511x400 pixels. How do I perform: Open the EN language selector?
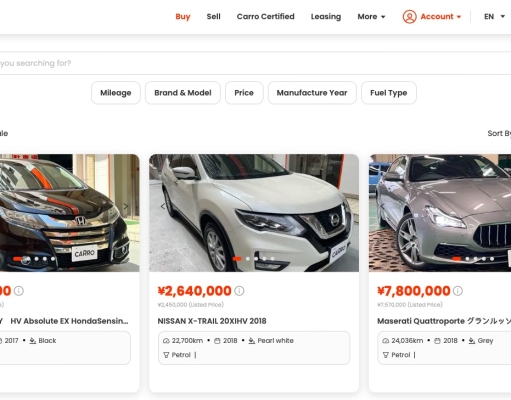[x=494, y=17]
